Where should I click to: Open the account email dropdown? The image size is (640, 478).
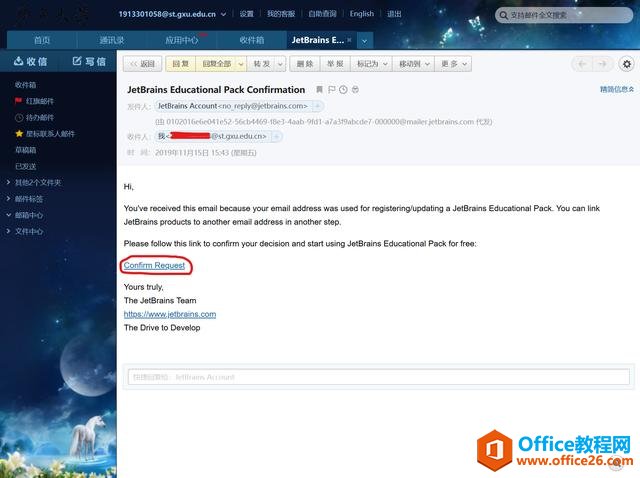223,14
